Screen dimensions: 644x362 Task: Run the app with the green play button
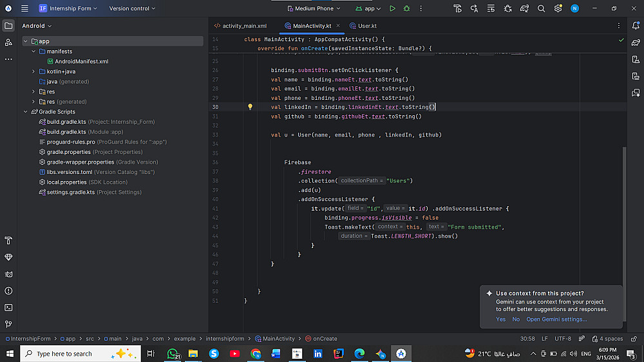pos(392,8)
